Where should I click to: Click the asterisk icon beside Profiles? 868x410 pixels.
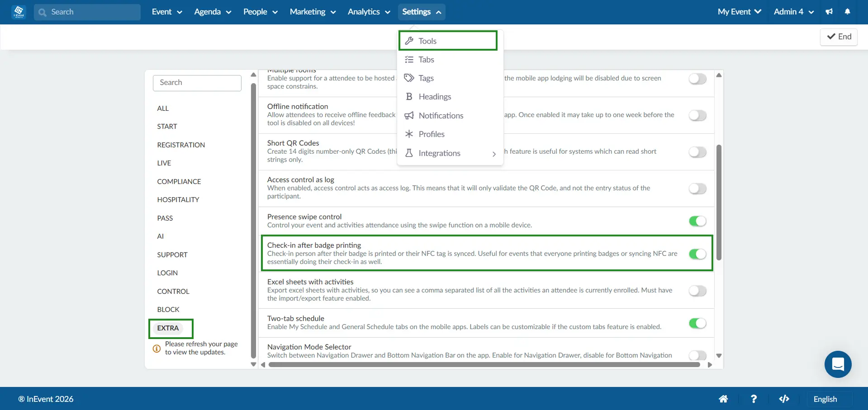point(409,134)
